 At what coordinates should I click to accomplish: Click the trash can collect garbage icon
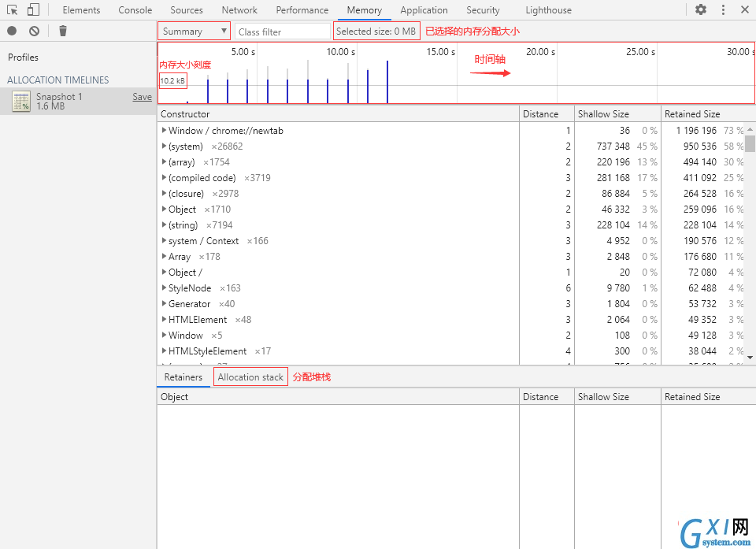pyautogui.click(x=63, y=31)
